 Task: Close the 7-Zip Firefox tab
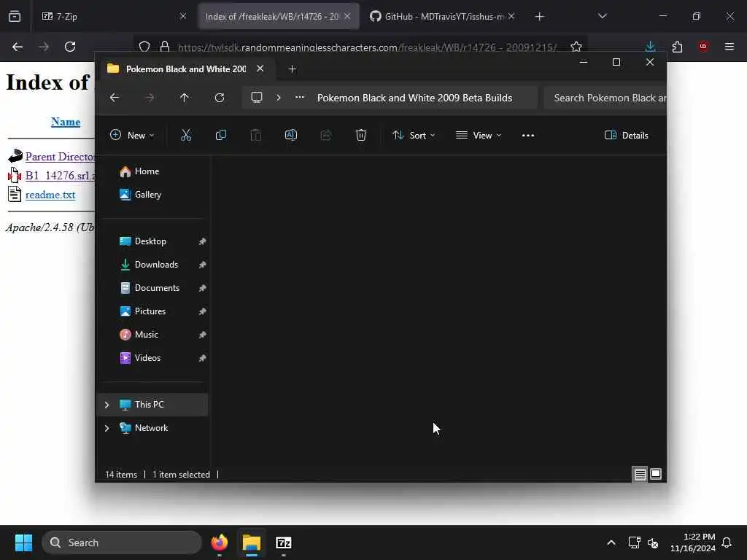pyautogui.click(x=183, y=16)
